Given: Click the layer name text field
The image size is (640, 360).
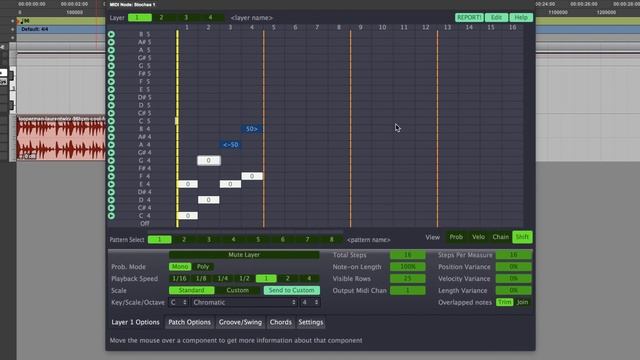Looking at the screenshot, I should pos(252,18).
